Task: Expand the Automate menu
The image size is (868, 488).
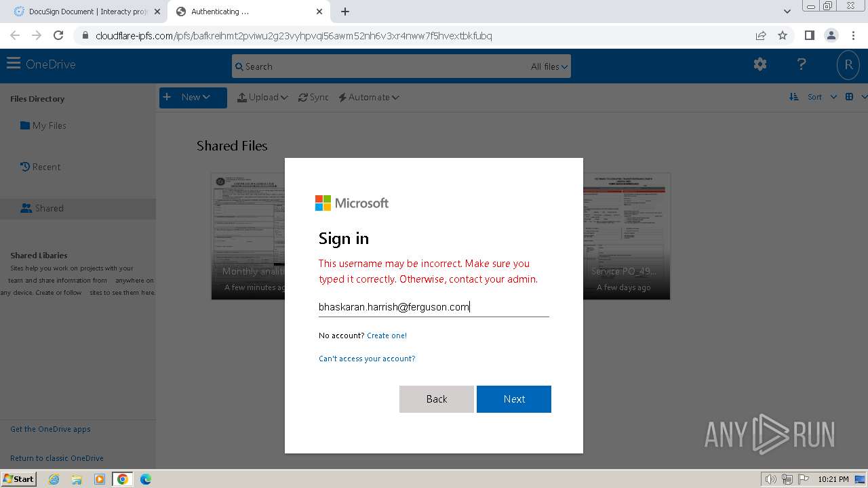Action: click(x=369, y=98)
